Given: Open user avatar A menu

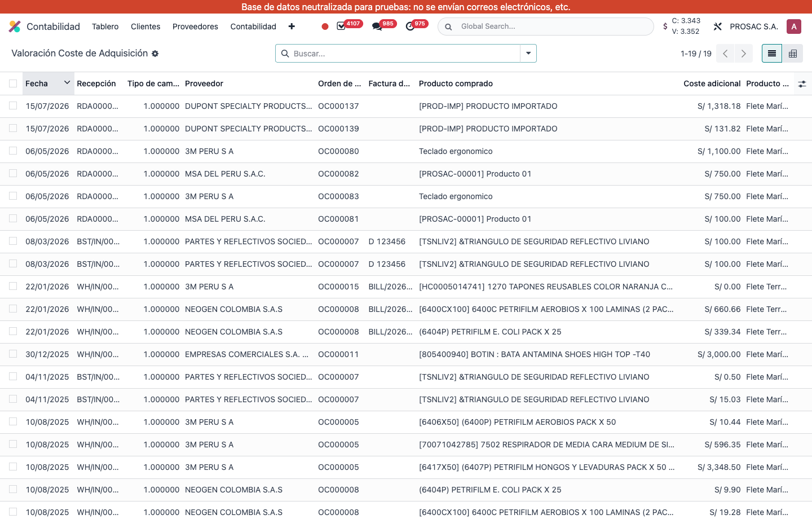Looking at the screenshot, I should [x=794, y=27].
